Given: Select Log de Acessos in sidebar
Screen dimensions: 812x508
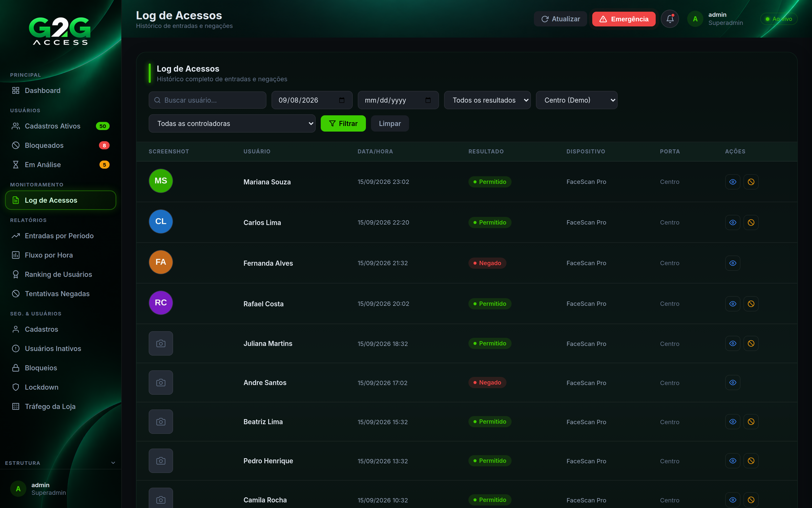Looking at the screenshot, I should coord(60,200).
